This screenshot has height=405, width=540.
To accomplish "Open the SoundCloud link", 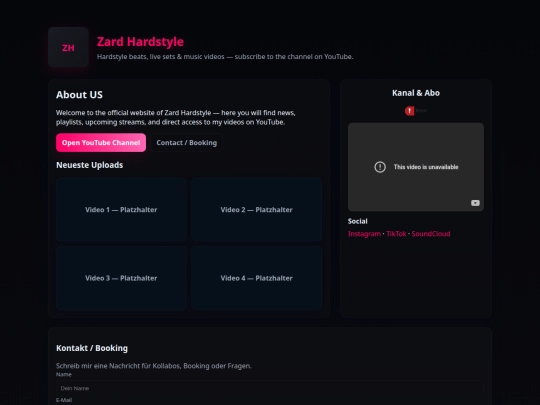I will pos(431,234).
